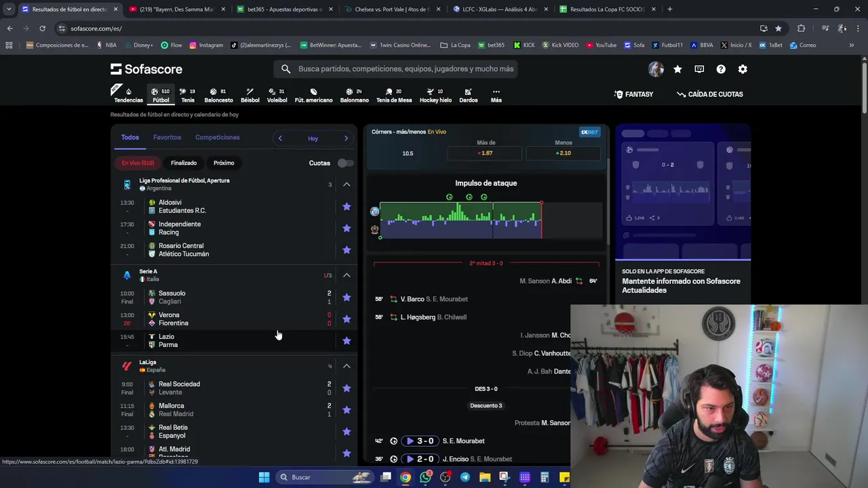Collapse the Liga Profesional de Fútbol section
868x488 pixels.
click(347, 184)
